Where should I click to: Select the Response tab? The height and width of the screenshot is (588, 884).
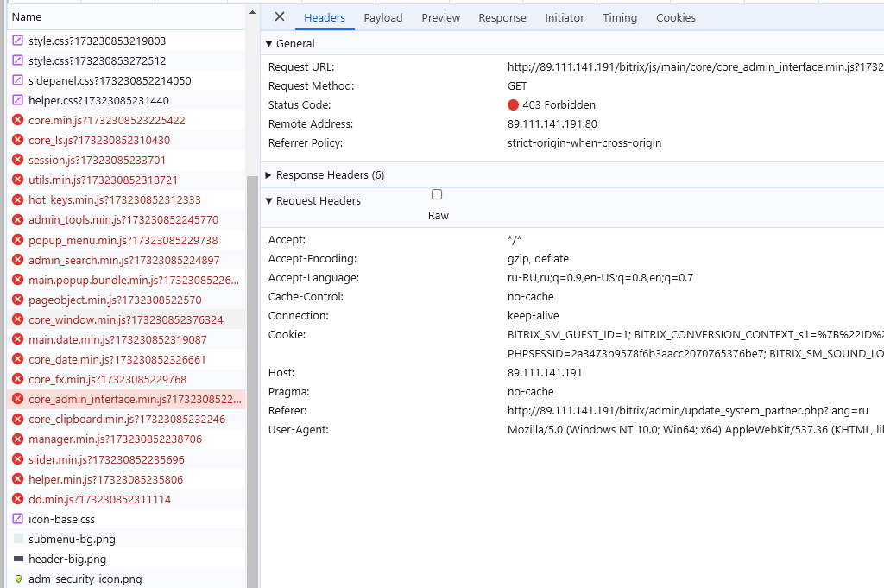pos(502,18)
